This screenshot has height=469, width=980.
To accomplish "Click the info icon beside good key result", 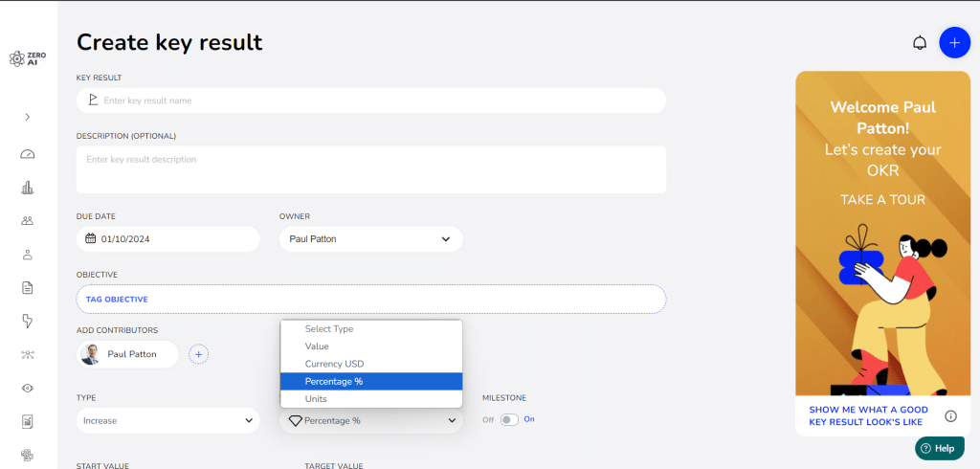I will pos(950,416).
